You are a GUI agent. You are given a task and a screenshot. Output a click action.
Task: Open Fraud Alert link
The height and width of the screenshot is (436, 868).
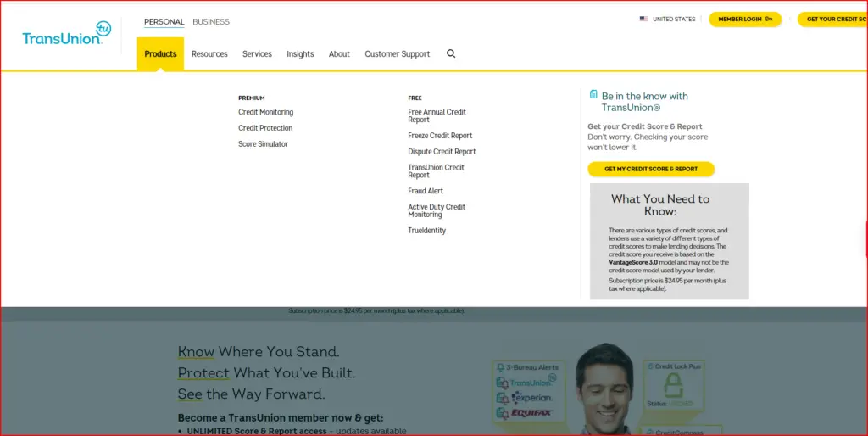426,191
